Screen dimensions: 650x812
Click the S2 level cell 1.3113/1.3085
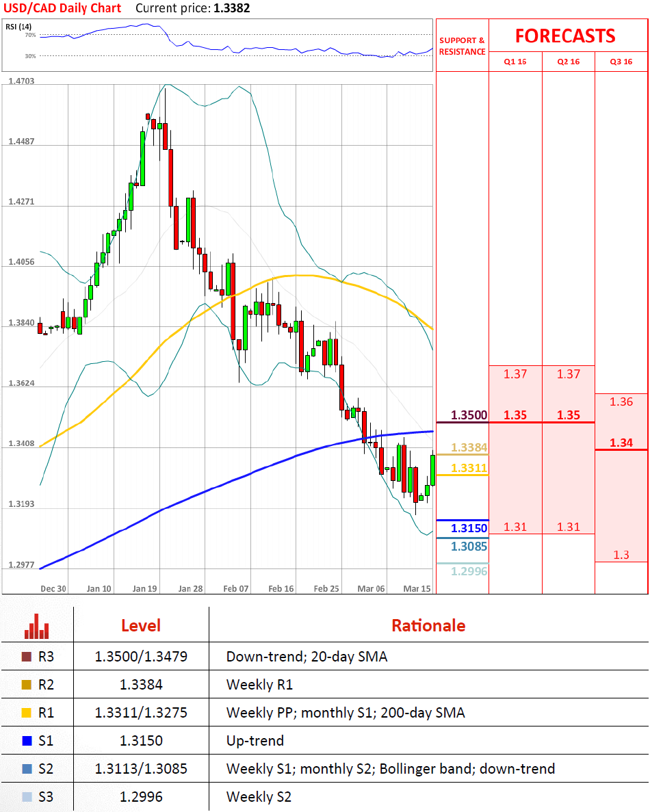click(x=141, y=768)
